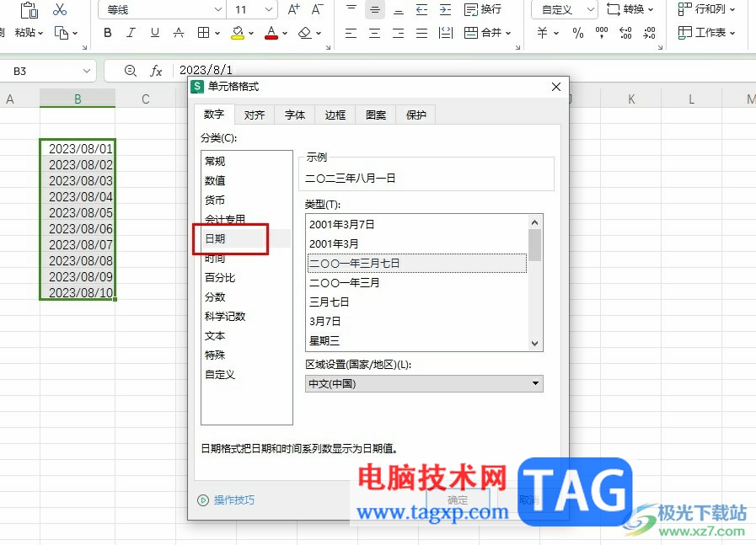
Task: Choose date type 2001年3月7日
Action: pos(342,224)
